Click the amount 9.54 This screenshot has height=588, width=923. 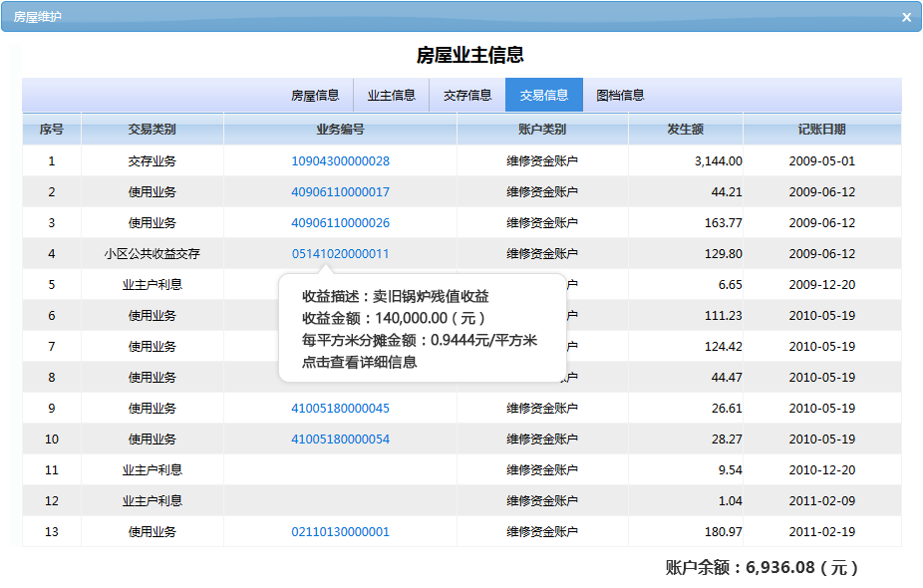coord(730,470)
